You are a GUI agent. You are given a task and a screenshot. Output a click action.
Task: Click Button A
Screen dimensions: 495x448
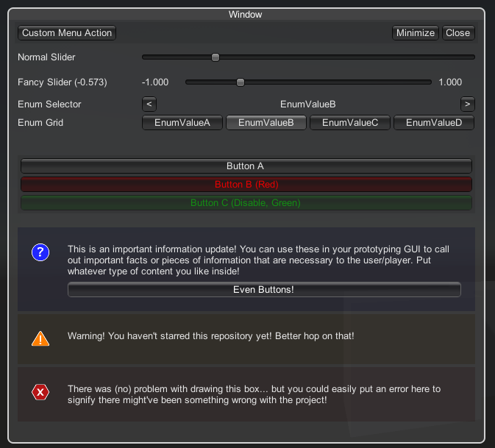(246, 166)
